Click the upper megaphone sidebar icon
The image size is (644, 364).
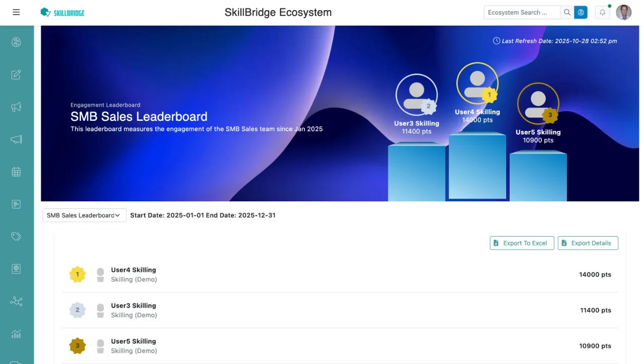coord(16,107)
